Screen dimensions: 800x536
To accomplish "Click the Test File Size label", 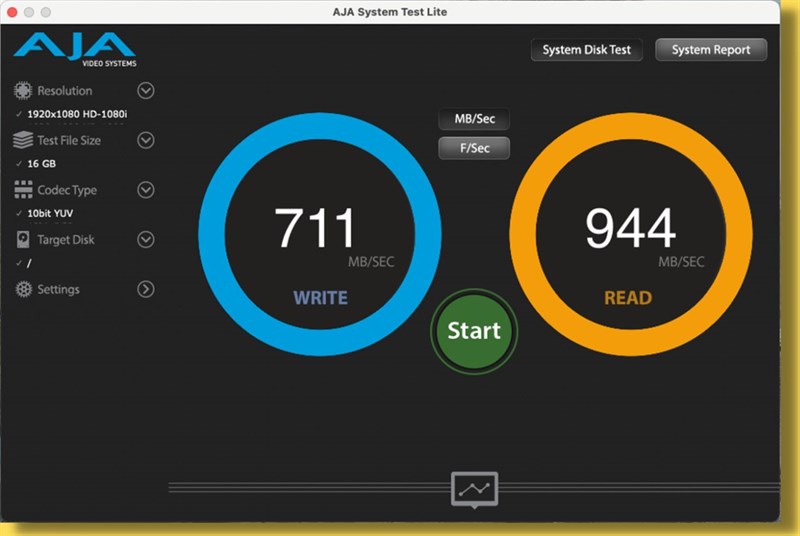I will tap(69, 140).
